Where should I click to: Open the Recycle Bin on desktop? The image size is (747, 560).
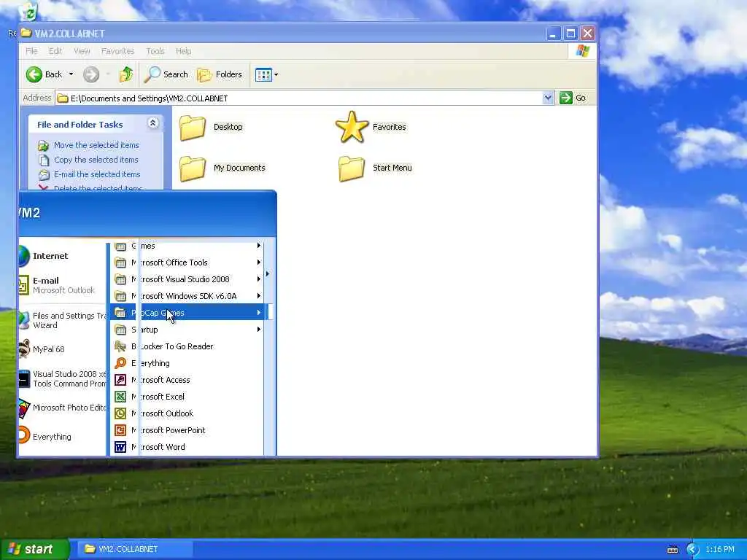click(29, 12)
